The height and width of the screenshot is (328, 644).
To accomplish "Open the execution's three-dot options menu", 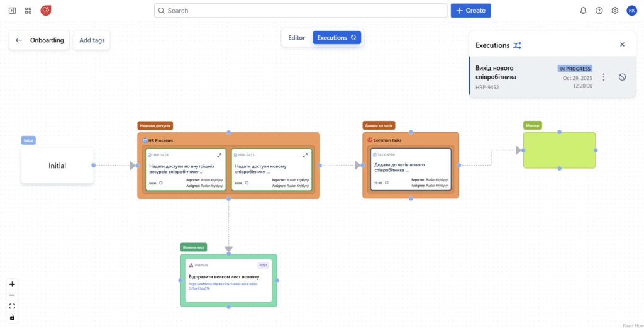I will point(604,77).
